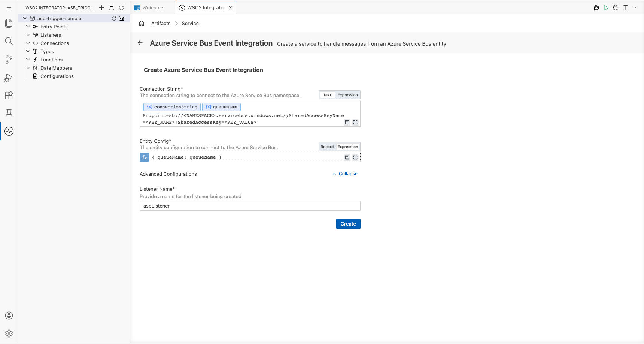The height and width of the screenshot is (344, 644).
Task: Open the Accounts icon
Action: pyautogui.click(x=9, y=316)
